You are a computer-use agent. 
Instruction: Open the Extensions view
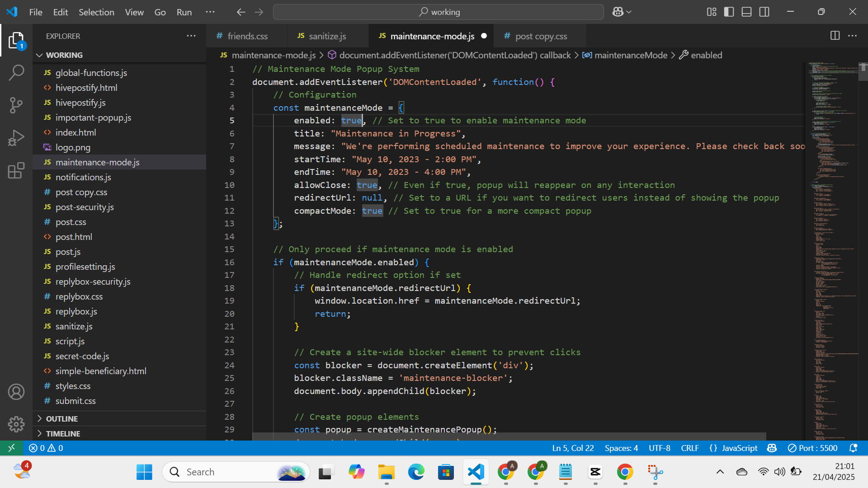(16, 170)
